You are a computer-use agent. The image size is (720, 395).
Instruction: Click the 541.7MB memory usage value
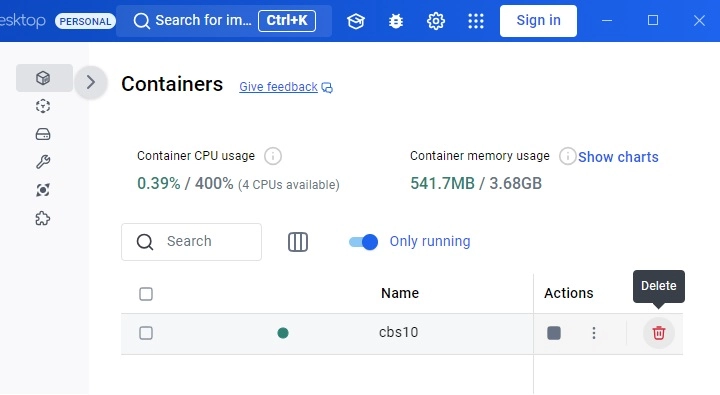click(442, 183)
